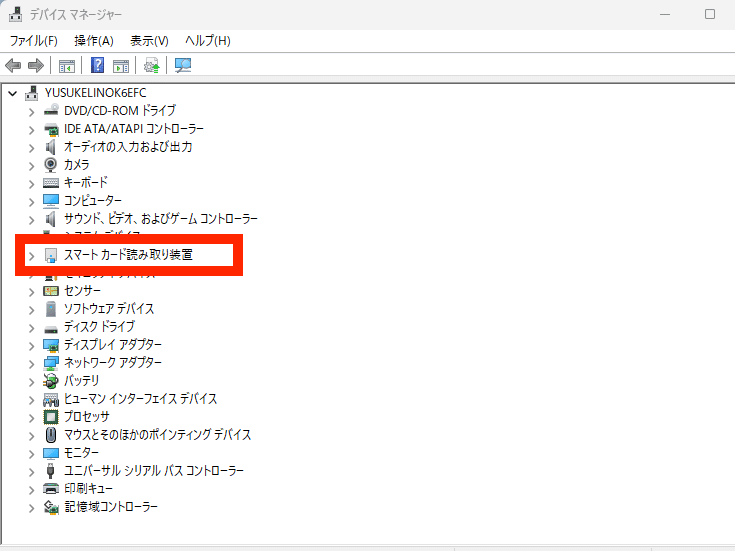Scan for hardware changes monitor icon
Image resolution: width=735 pixels, height=551 pixels.
(183, 65)
